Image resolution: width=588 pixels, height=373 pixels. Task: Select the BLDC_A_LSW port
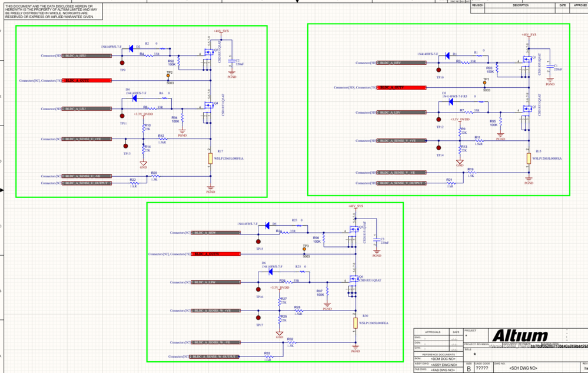(215, 282)
